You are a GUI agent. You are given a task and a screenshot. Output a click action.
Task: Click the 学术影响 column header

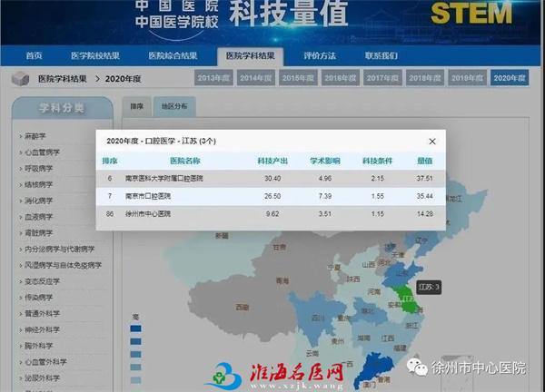pyautogui.click(x=325, y=161)
